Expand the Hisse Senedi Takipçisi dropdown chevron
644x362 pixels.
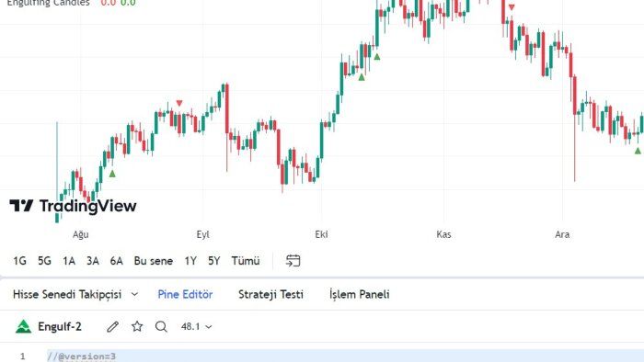coord(134,294)
